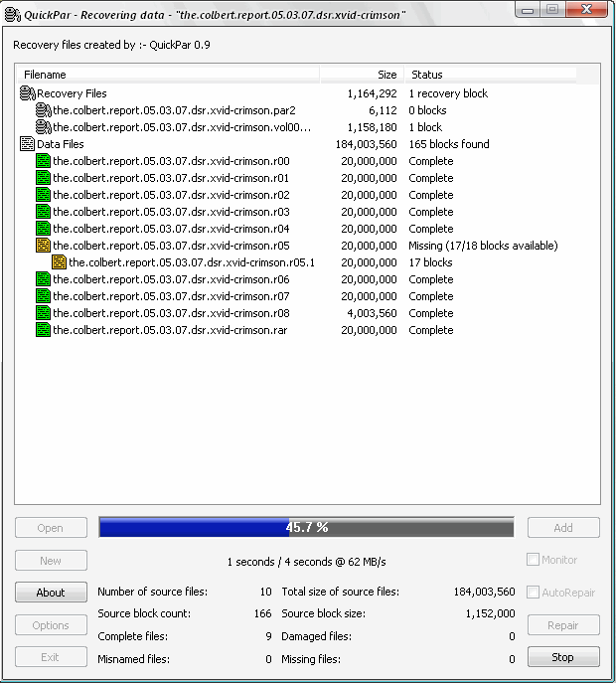Viewport: 616px width, 683px height.
Task: Click the yellow icon of .r05.1 file
Action: (x=59, y=262)
